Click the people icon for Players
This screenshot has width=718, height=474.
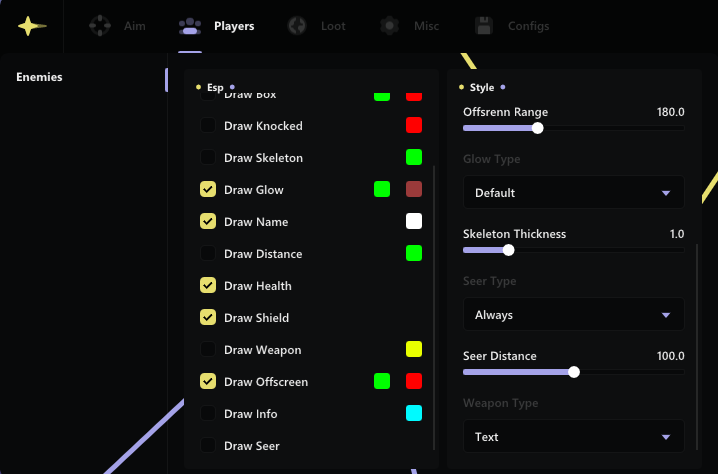[x=189, y=26]
